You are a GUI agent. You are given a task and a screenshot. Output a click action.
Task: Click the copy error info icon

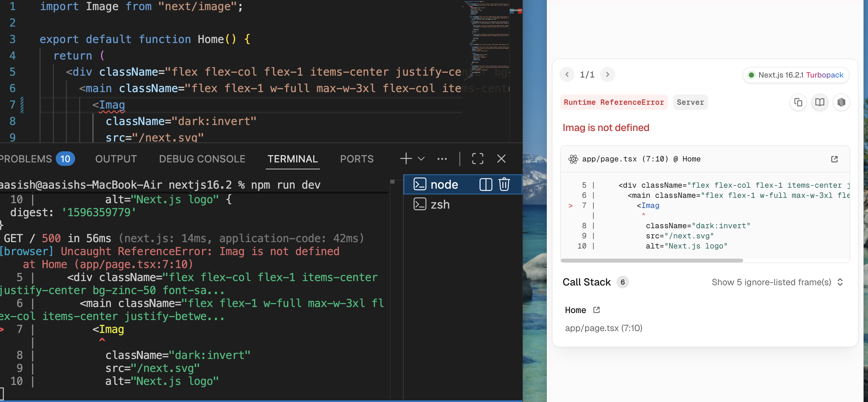point(798,102)
